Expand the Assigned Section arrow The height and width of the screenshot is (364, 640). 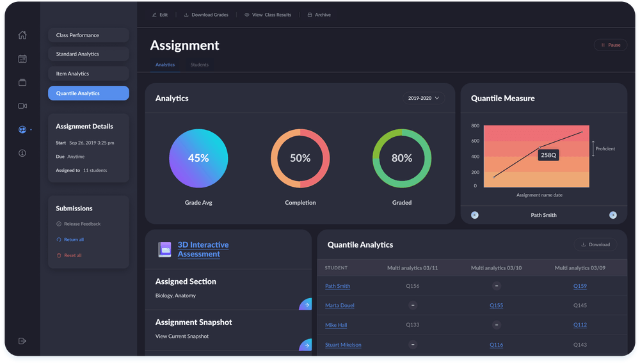(x=307, y=305)
